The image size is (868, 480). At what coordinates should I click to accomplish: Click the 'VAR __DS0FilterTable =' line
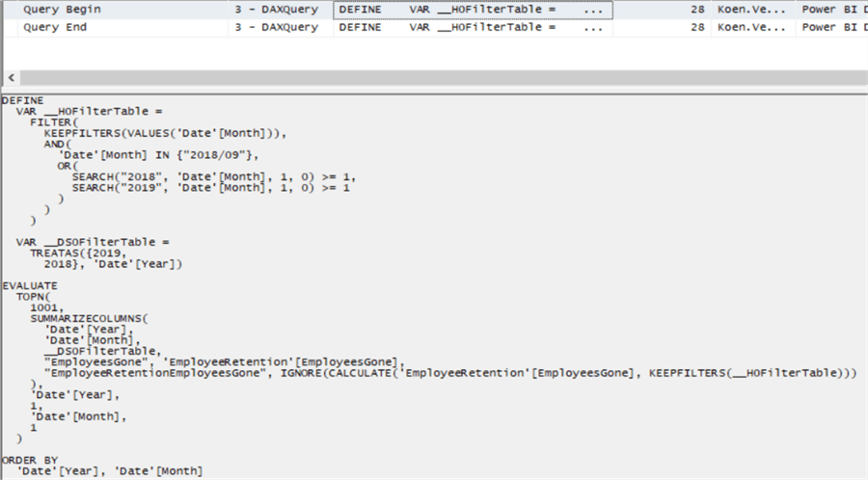93,242
